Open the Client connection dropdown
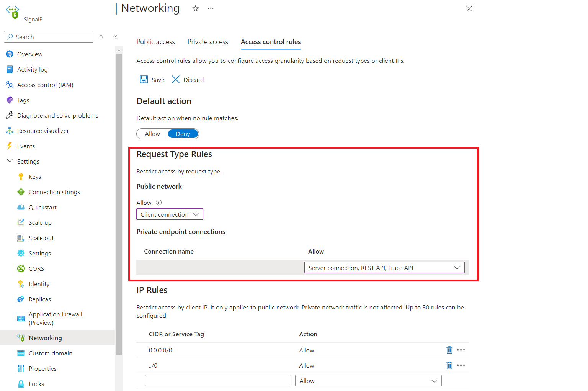Screen dimensions: 588x391 (x=170, y=214)
